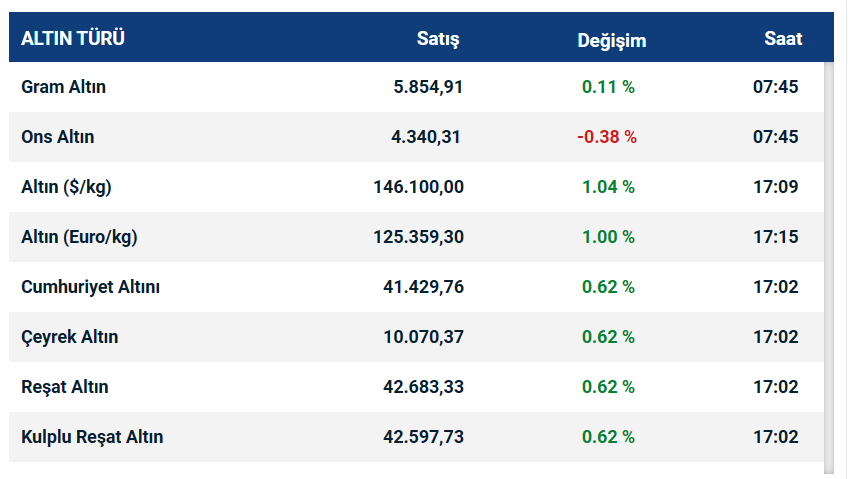Click the 17:15 time cell
852x479 pixels.
pos(776,237)
